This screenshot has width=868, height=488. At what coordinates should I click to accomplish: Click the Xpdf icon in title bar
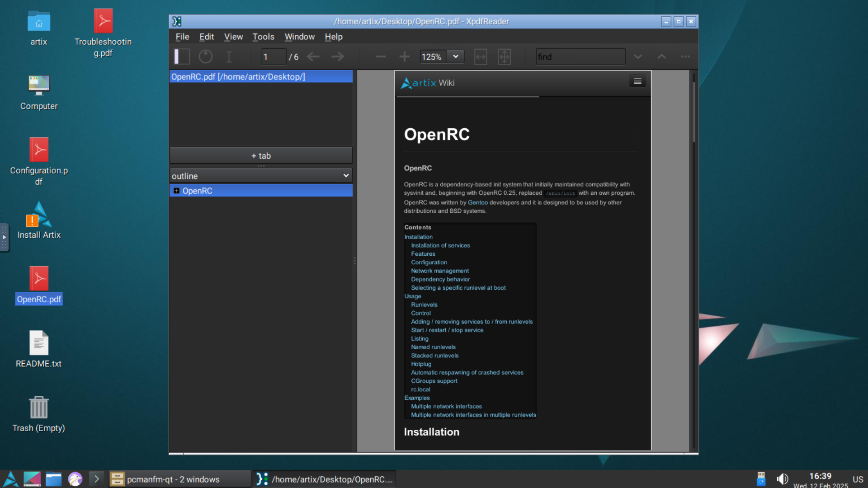pyautogui.click(x=177, y=21)
